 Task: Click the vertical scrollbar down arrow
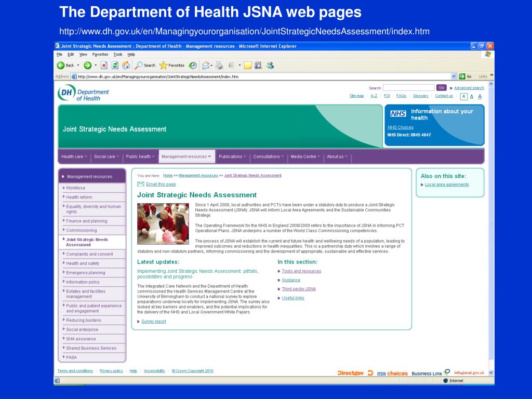pos(491,373)
